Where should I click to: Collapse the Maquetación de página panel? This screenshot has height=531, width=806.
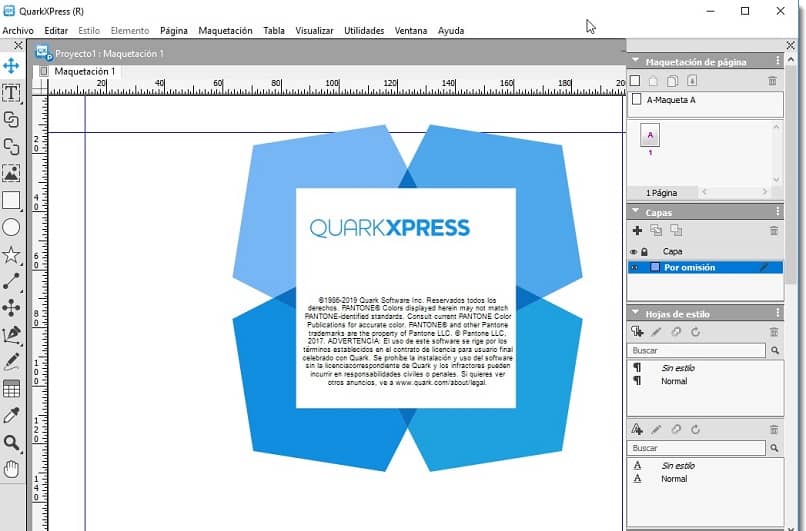tap(636, 61)
